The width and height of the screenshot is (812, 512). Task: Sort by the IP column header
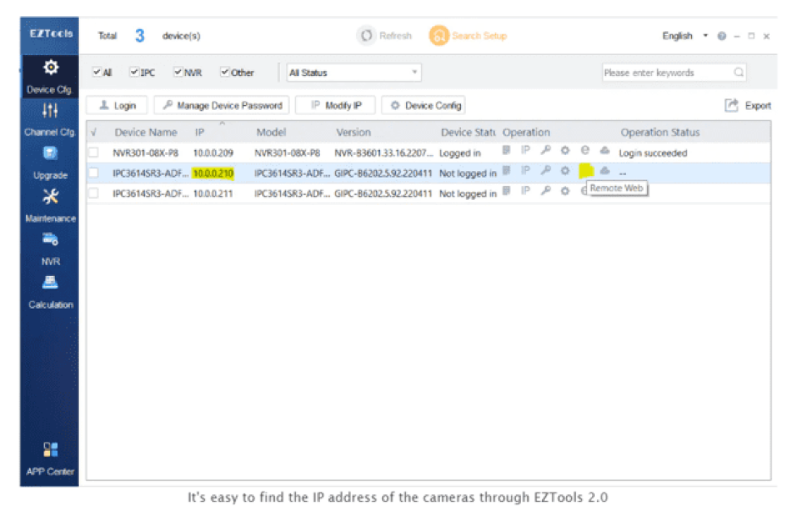pyautogui.click(x=200, y=133)
